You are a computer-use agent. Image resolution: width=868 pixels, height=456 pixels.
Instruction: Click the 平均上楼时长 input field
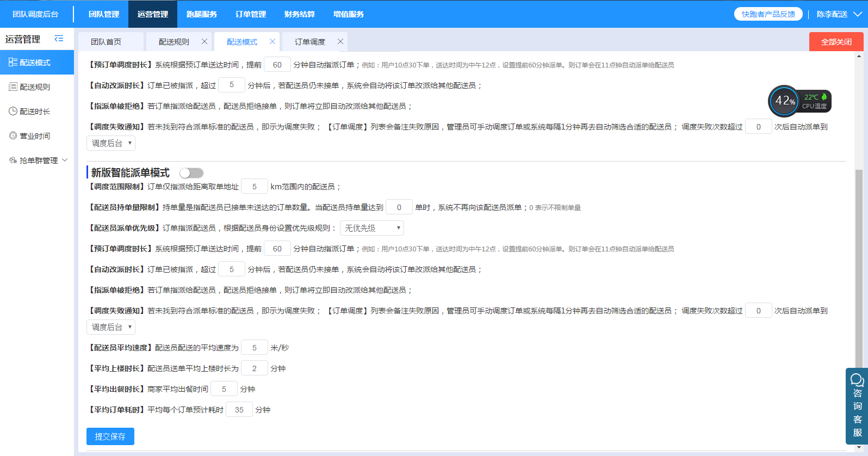(255, 368)
